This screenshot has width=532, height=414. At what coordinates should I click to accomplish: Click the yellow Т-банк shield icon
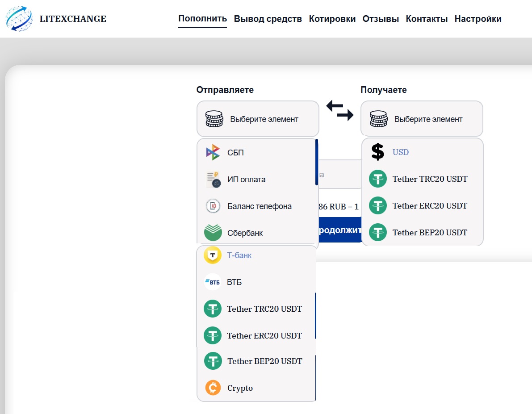click(x=212, y=255)
